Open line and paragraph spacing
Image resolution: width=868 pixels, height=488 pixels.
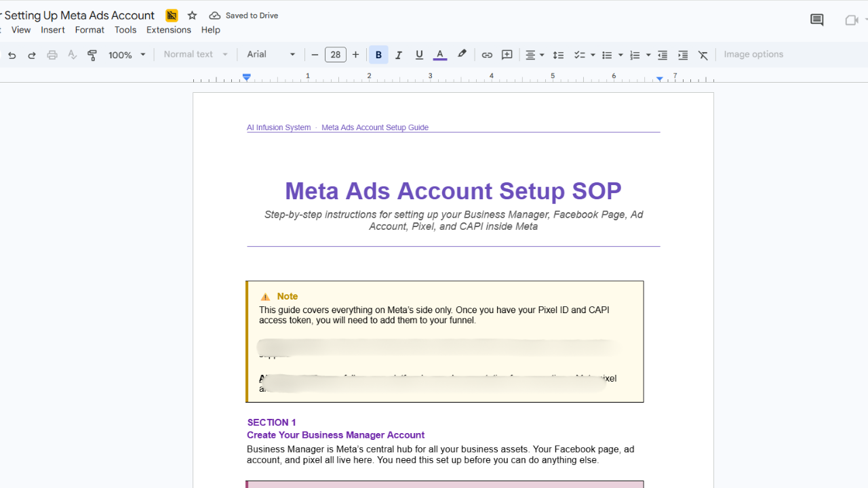point(558,55)
